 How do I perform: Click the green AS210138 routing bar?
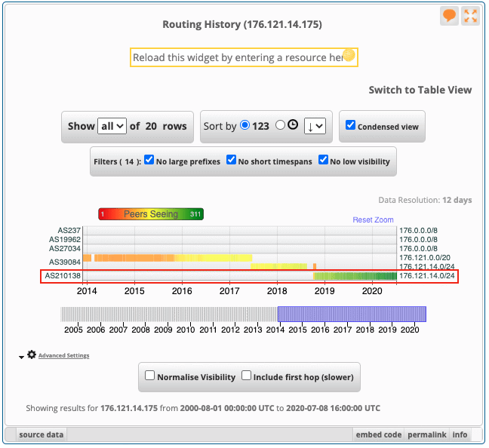pos(355,276)
